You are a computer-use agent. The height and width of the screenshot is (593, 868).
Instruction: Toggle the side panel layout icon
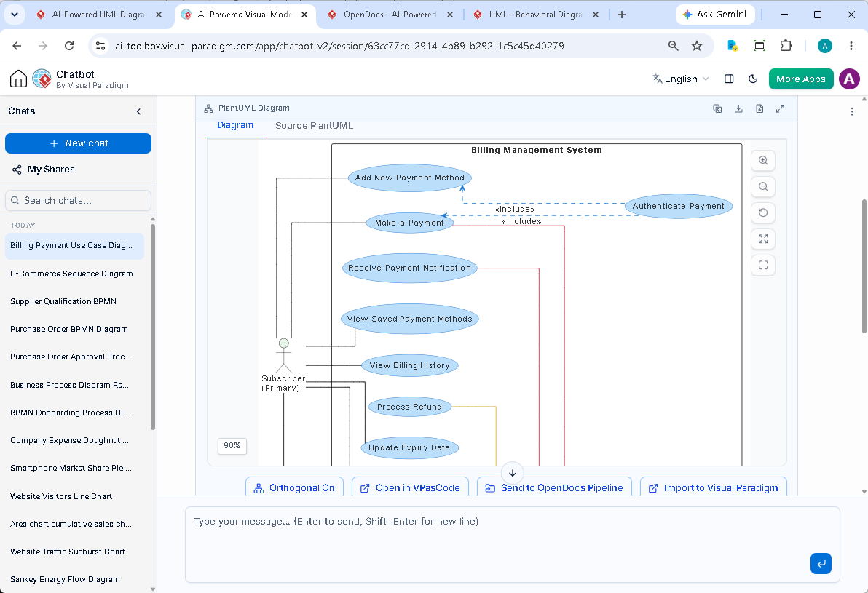729,79
